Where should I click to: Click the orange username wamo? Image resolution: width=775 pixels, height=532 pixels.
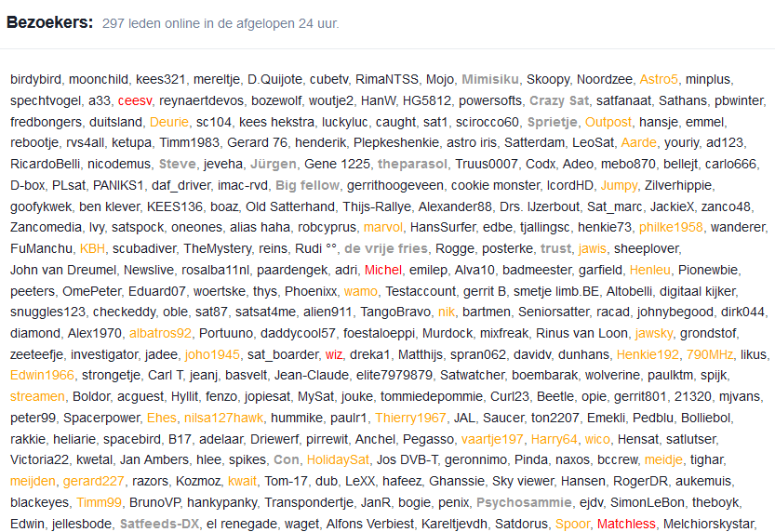click(x=361, y=291)
